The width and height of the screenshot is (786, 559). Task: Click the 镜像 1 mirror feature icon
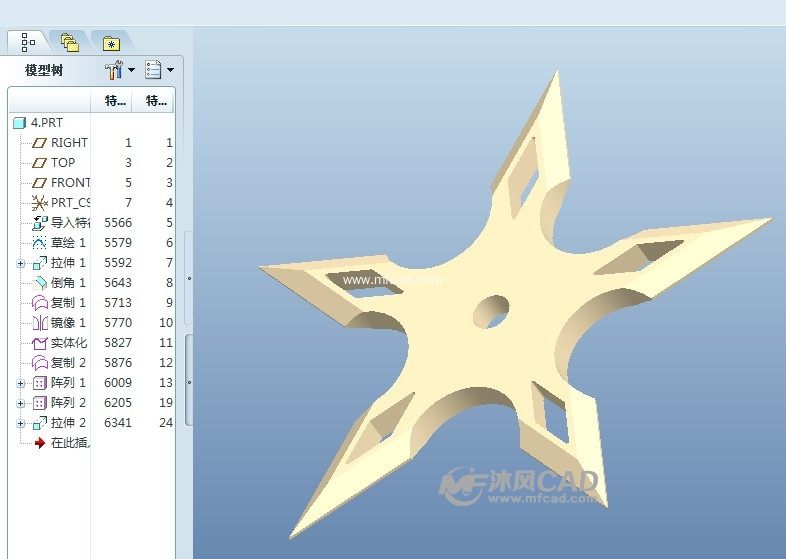tap(40, 323)
